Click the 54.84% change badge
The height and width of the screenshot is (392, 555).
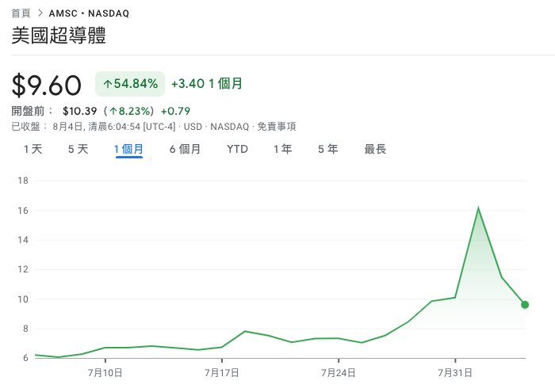tap(130, 84)
